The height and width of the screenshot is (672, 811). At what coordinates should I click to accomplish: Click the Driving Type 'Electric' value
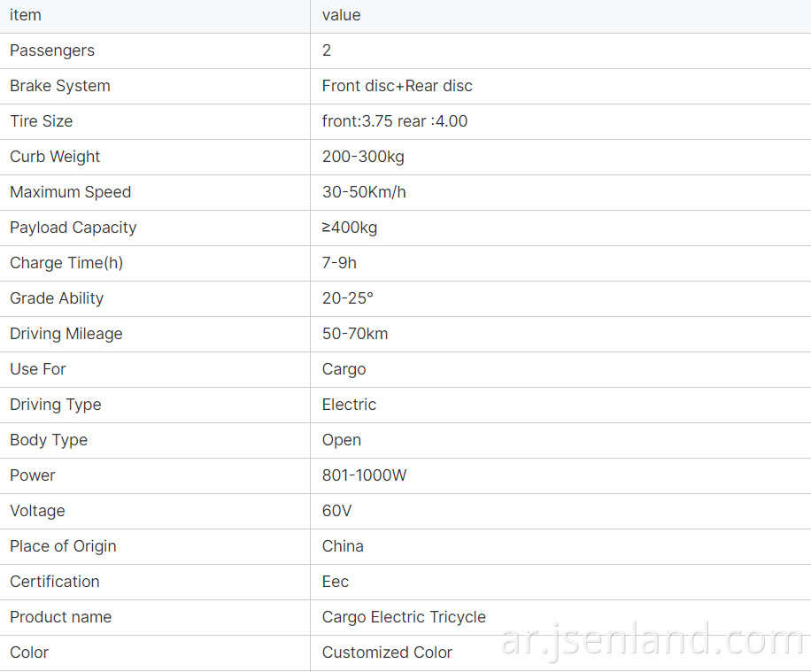pyautogui.click(x=349, y=405)
